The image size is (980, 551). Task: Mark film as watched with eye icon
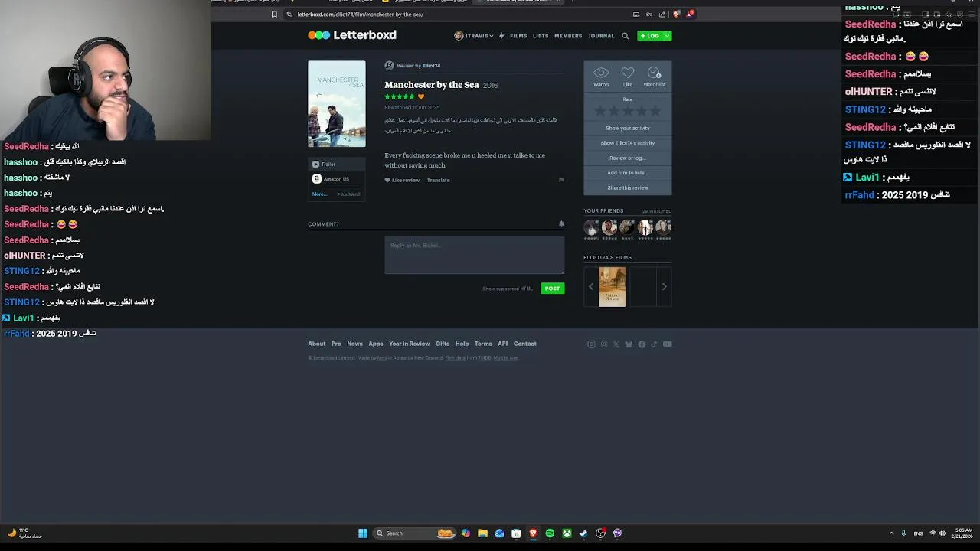point(601,73)
